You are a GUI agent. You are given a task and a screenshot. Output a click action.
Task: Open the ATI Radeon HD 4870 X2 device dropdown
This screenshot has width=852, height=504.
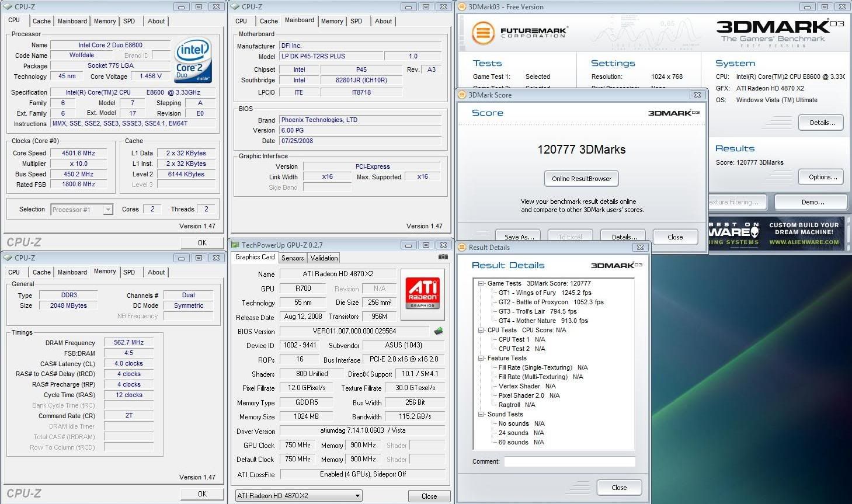pos(298,496)
